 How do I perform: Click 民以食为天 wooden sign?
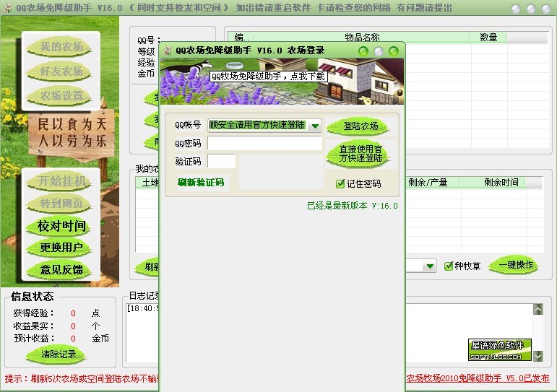(72, 133)
